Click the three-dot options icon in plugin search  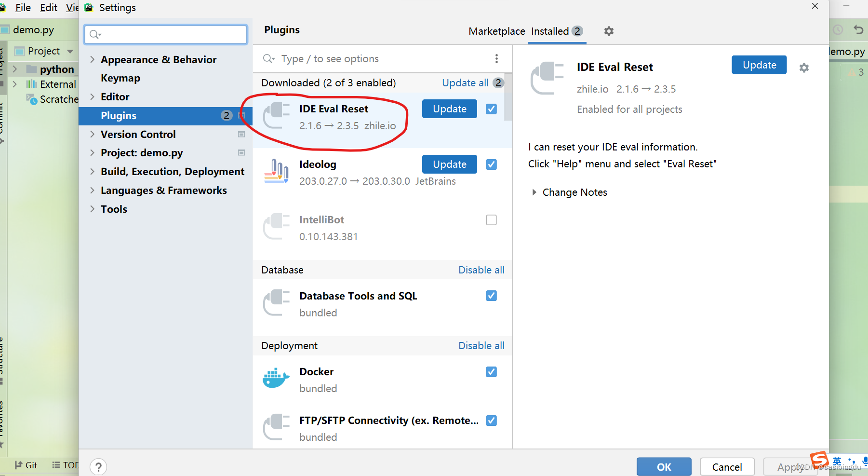[x=496, y=59]
